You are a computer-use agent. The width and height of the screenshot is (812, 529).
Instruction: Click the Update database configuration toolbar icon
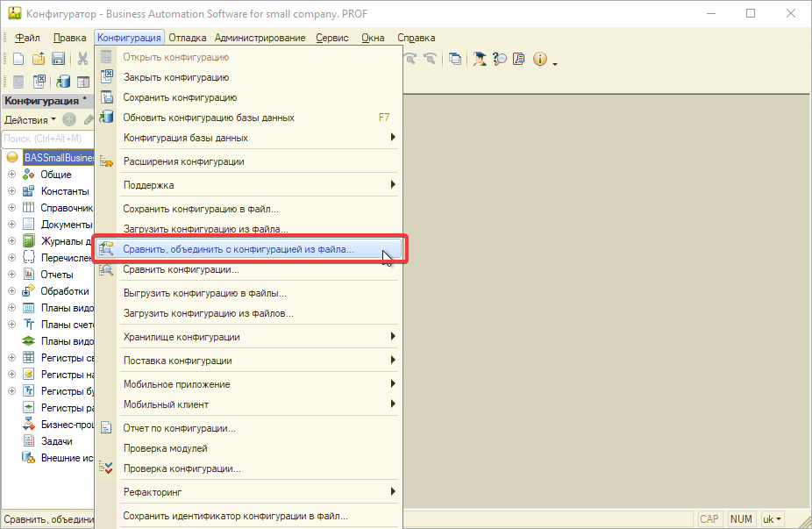[63, 82]
